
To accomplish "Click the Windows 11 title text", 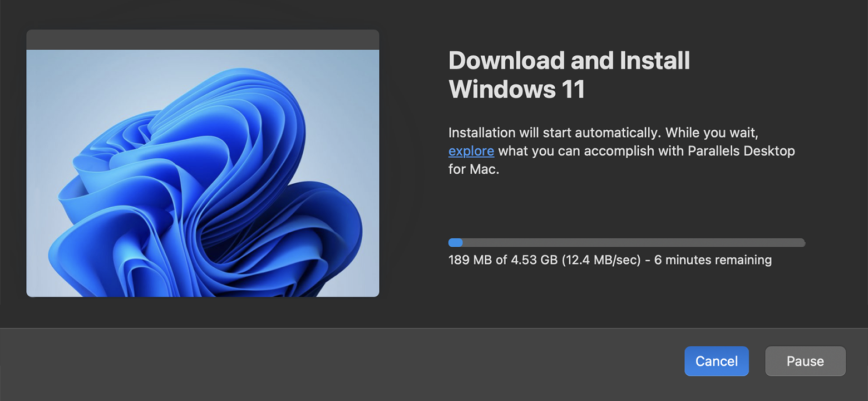I will coord(516,90).
